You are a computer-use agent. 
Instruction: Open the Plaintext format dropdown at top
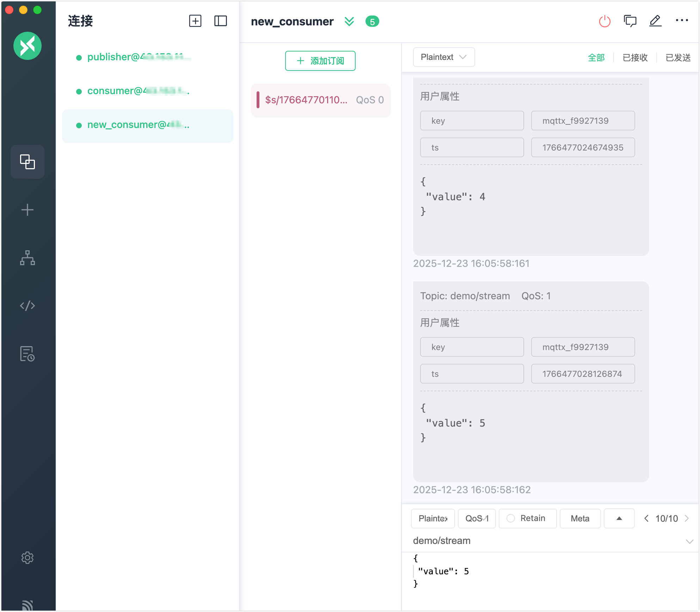coord(443,57)
